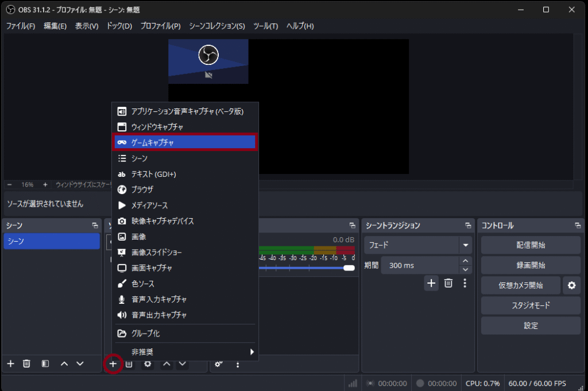Zoom out the preview with minus icon
Screen dimensions: 588x391
tap(10, 184)
